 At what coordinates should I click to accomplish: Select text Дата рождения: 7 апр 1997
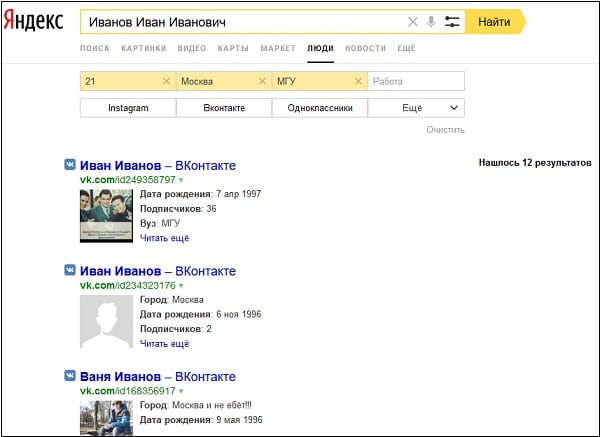pos(201,194)
